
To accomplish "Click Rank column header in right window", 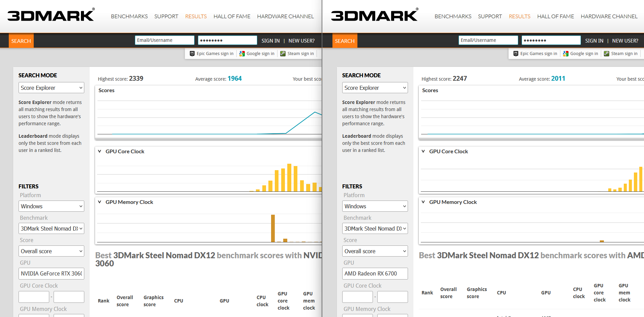I will 427,293.
